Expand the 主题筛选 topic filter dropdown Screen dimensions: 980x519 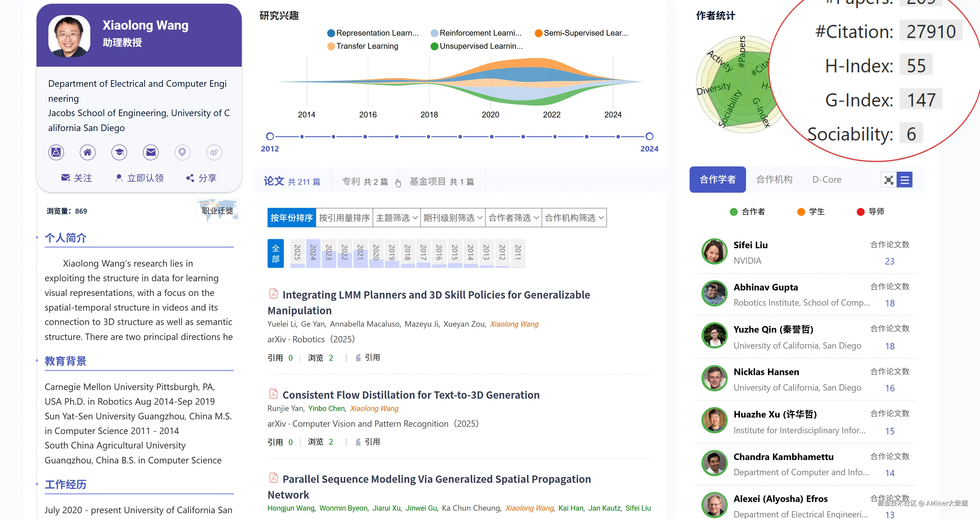pos(396,218)
